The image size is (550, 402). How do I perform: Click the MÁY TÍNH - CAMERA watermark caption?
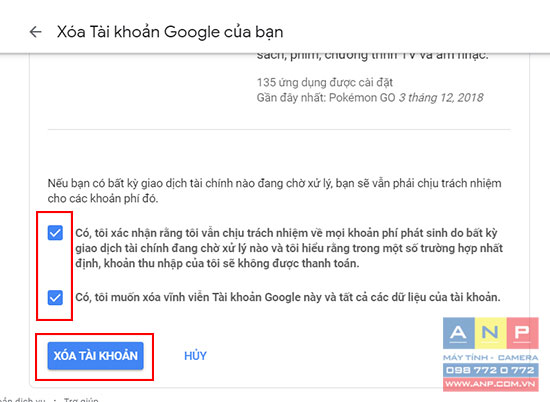coord(491,357)
